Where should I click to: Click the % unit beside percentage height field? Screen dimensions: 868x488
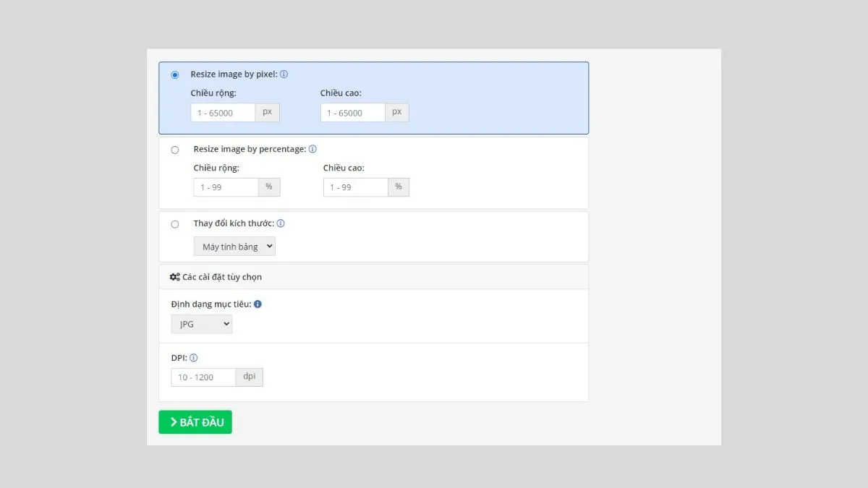(x=399, y=187)
